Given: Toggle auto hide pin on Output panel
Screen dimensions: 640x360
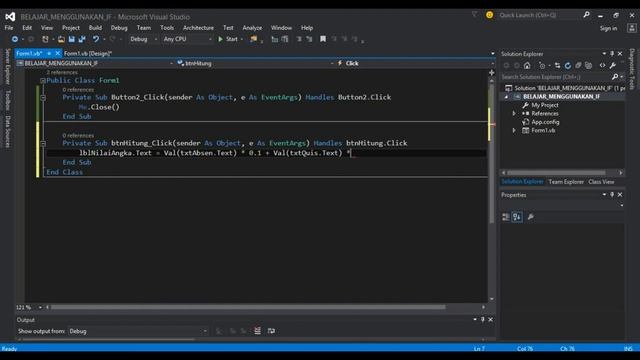Looking at the screenshot, I should tap(482, 320).
